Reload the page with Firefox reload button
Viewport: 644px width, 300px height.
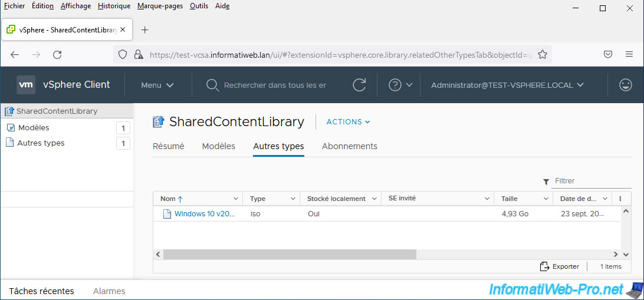click(x=57, y=54)
